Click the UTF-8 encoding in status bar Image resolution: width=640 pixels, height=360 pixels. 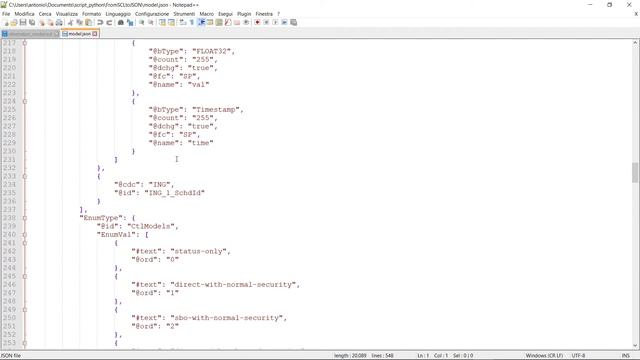click(x=578, y=356)
